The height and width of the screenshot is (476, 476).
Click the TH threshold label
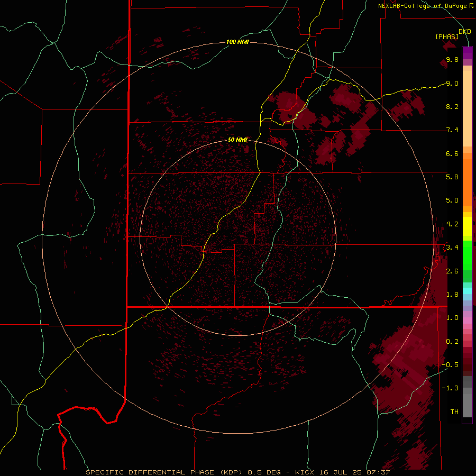454,412
